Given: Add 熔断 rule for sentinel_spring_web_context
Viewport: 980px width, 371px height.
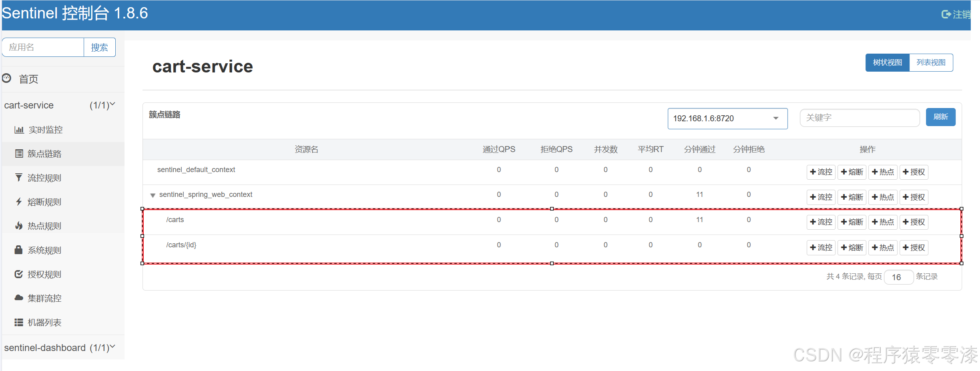Looking at the screenshot, I should pos(852,197).
